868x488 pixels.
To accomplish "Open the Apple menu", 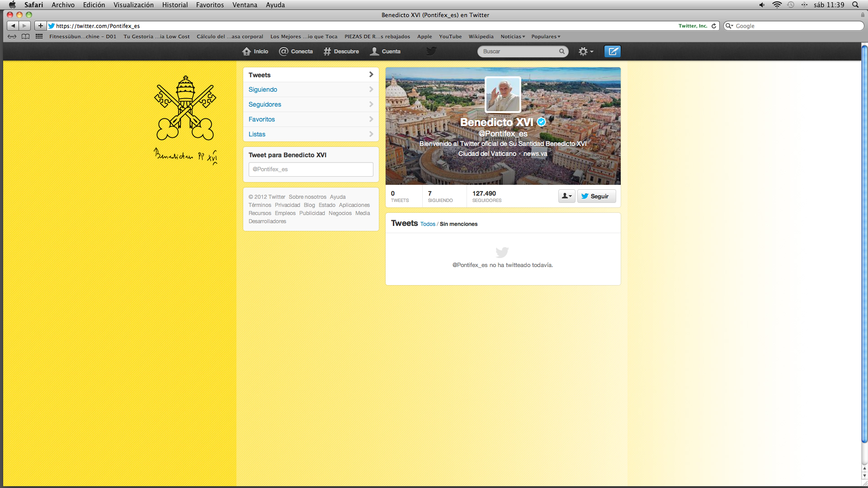I will (x=12, y=5).
